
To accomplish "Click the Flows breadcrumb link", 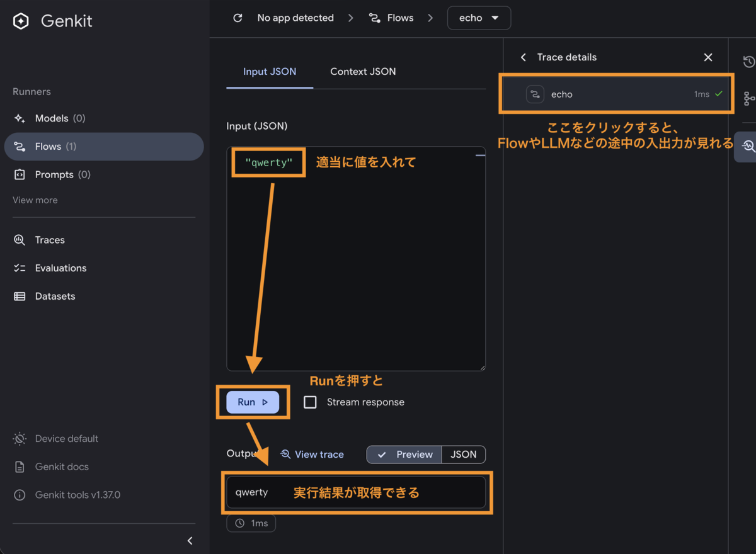I will [x=391, y=18].
